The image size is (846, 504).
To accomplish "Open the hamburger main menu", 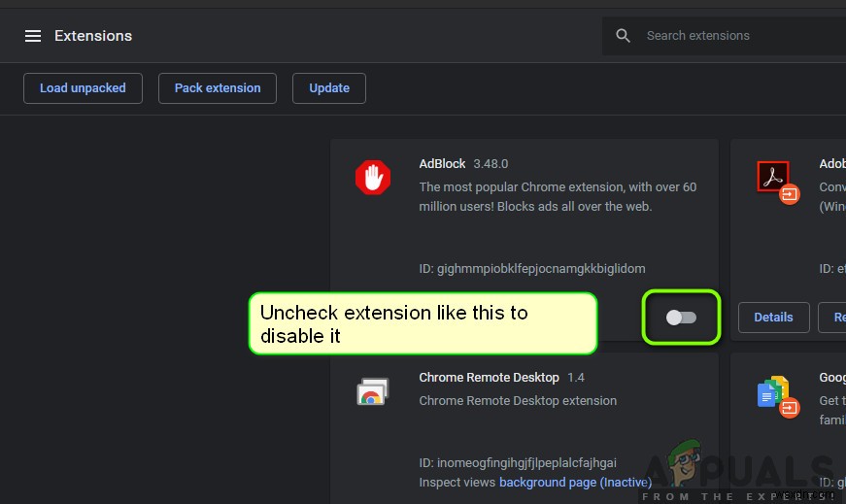I will 33,36.
